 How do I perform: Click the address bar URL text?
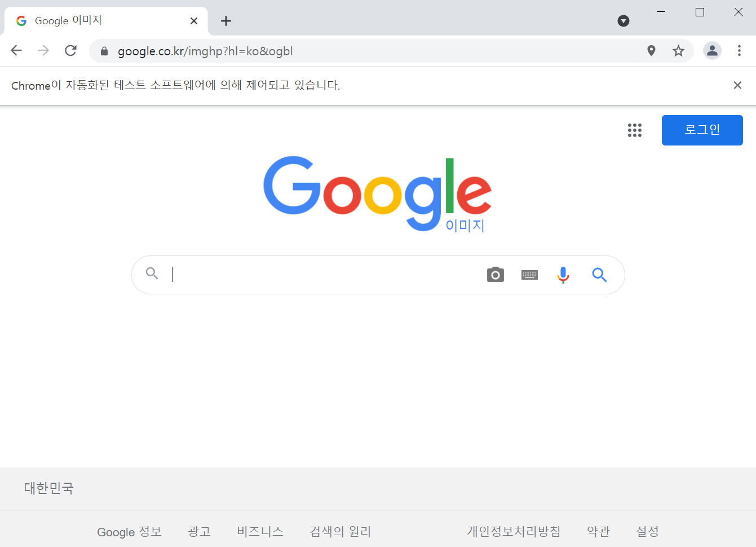[205, 51]
